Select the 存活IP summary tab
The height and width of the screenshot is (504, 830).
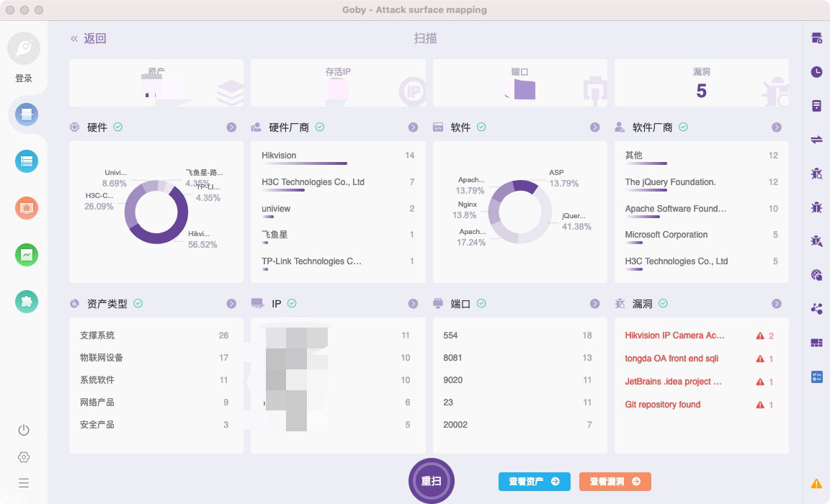click(x=338, y=83)
